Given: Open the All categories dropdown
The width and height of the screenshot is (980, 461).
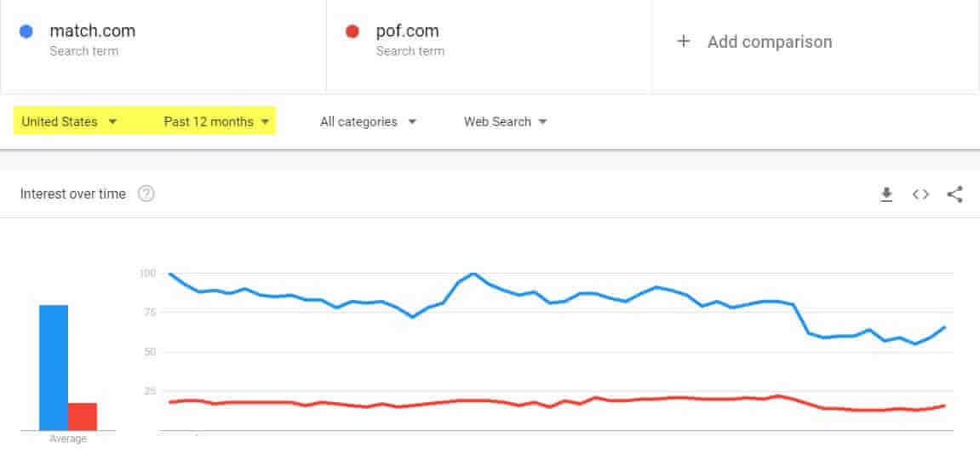Looking at the screenshot, I should coord(368,121).
